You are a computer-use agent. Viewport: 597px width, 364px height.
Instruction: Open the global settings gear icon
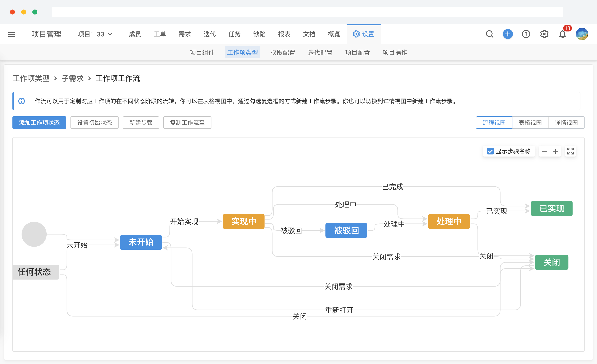[x=544, y=34]
